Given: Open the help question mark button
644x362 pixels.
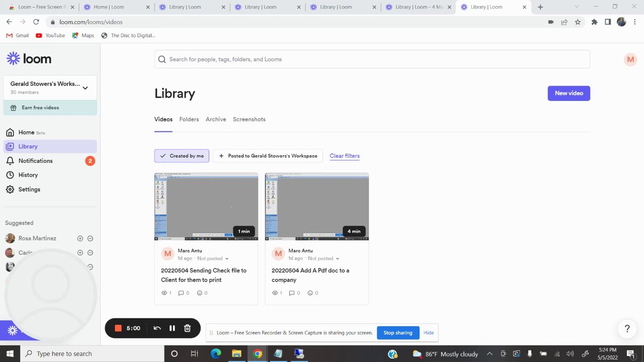Looking at the screenshot, I should point(627,329).
